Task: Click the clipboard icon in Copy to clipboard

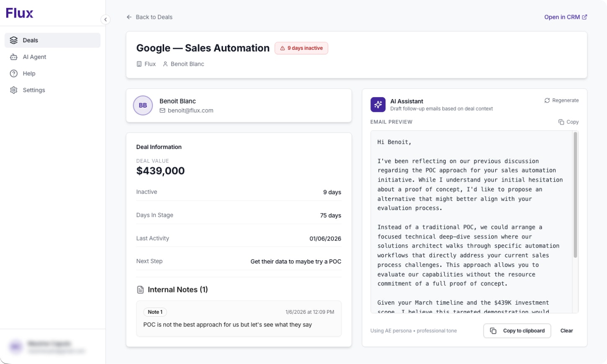Action: coord(493,331)
